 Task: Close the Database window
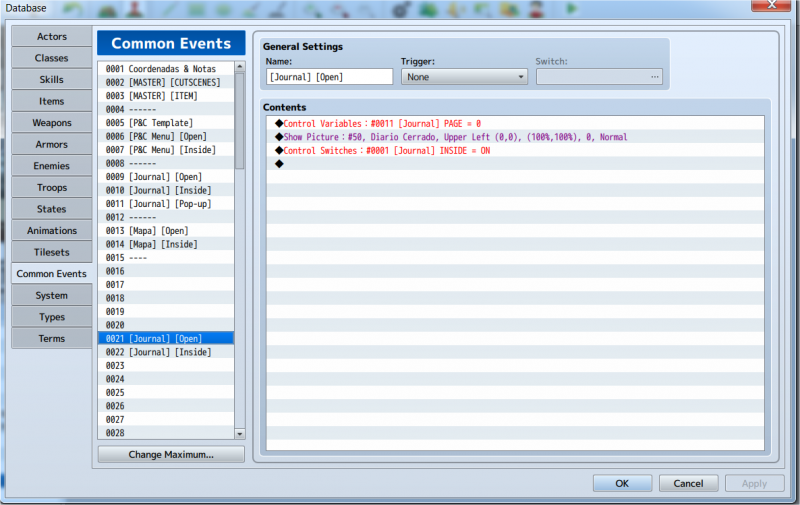click(771, 5)
